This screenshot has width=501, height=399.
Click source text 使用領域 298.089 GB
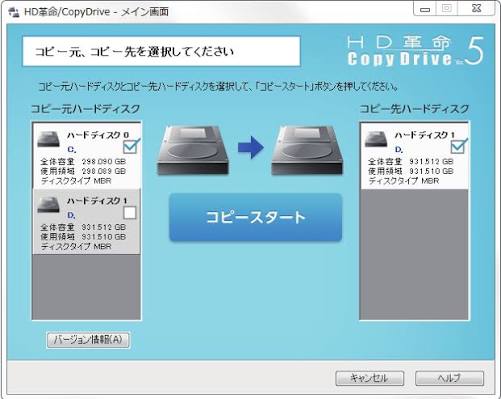(83, 171)
